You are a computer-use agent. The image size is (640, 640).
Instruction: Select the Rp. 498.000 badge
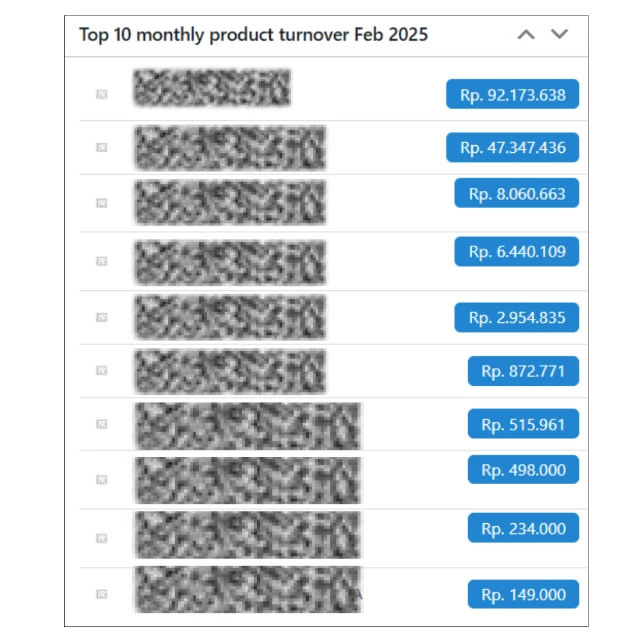(523, 470)
